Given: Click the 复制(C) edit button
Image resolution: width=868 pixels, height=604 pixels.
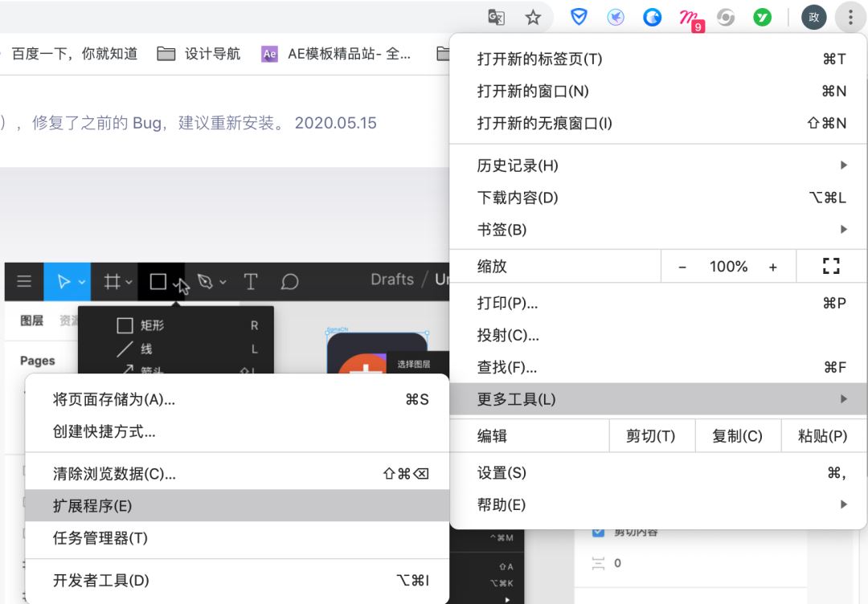Looking at the screenshot, I should tap(737, 436).
